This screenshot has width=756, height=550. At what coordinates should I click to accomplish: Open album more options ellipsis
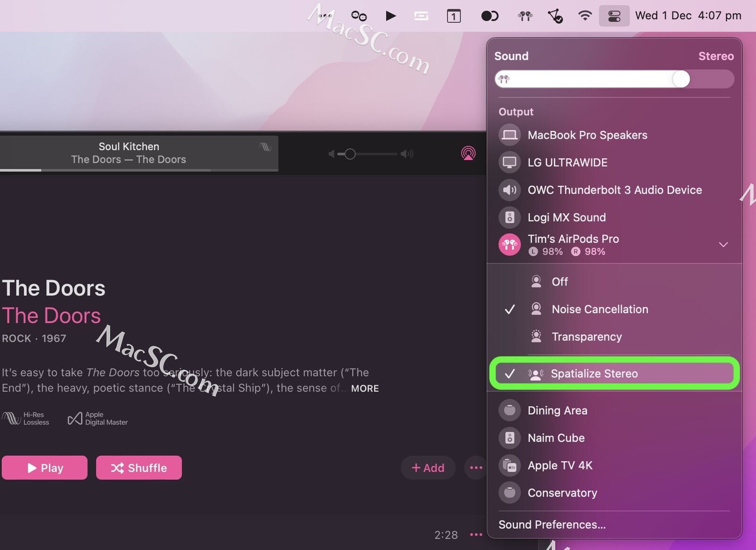pos(476,468)
